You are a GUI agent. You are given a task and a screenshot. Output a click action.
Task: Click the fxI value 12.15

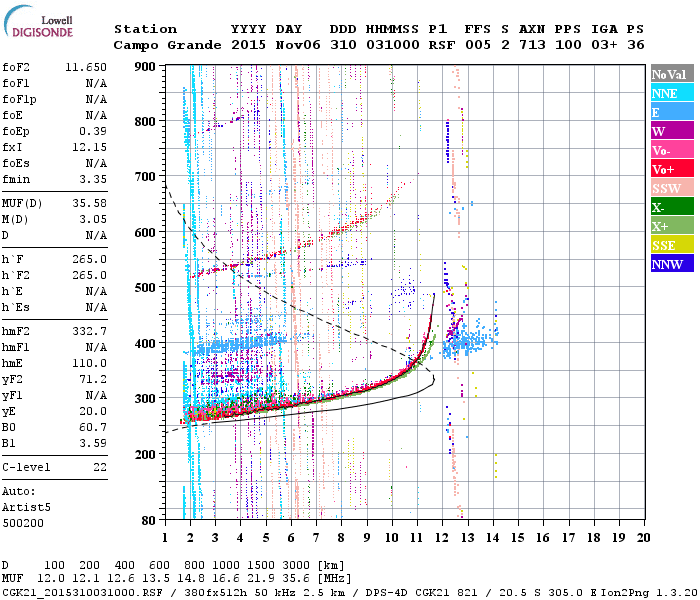(89, 147)
